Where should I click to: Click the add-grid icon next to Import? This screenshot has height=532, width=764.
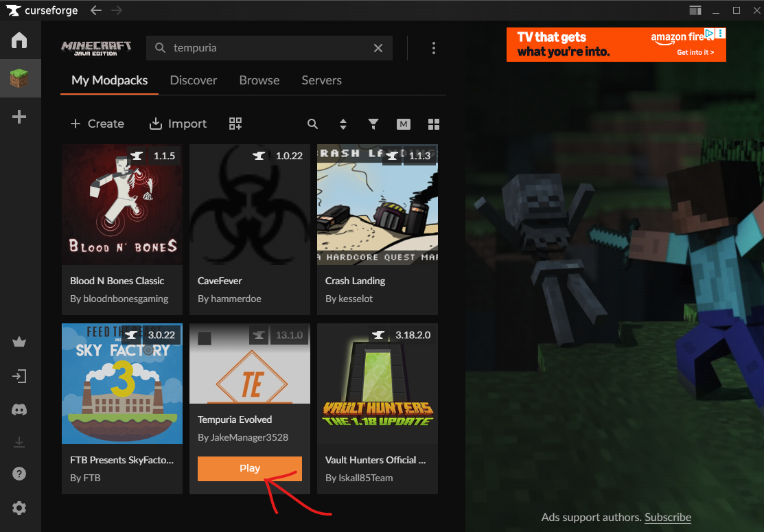(x=235, y=124)
